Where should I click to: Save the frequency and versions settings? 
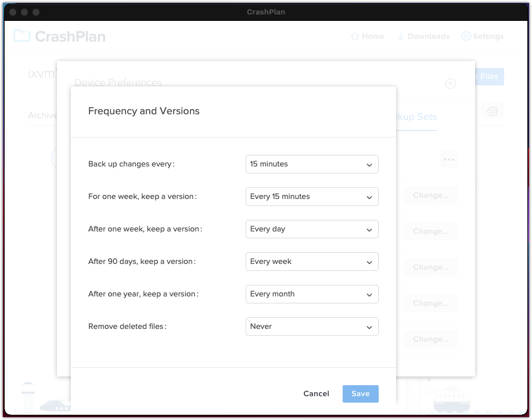point(360,393)
